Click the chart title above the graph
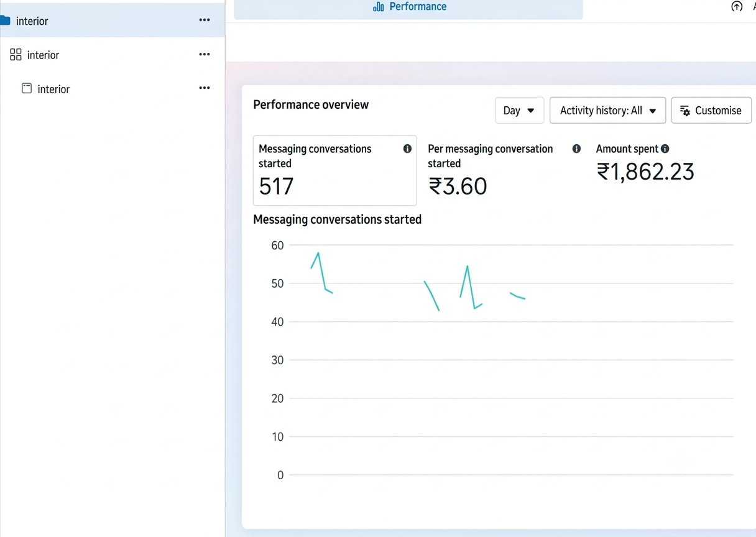This screenshot has height=537, width=756. (x=337, y=219)
